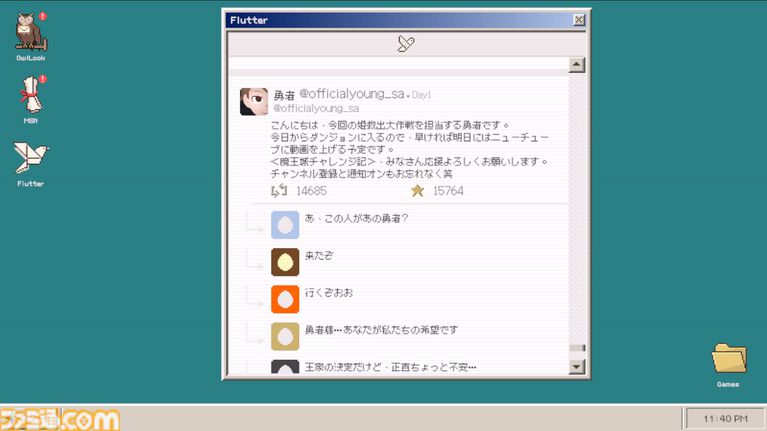Click the brown egg avatar on second reply

[x=285, y=262]
